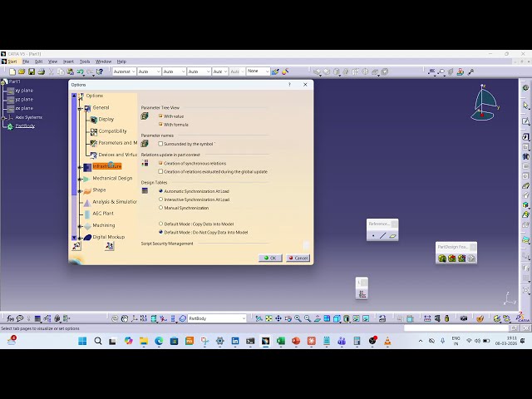
Task: Click the Undo arrow toolbar icon
Action: (81, 71)
